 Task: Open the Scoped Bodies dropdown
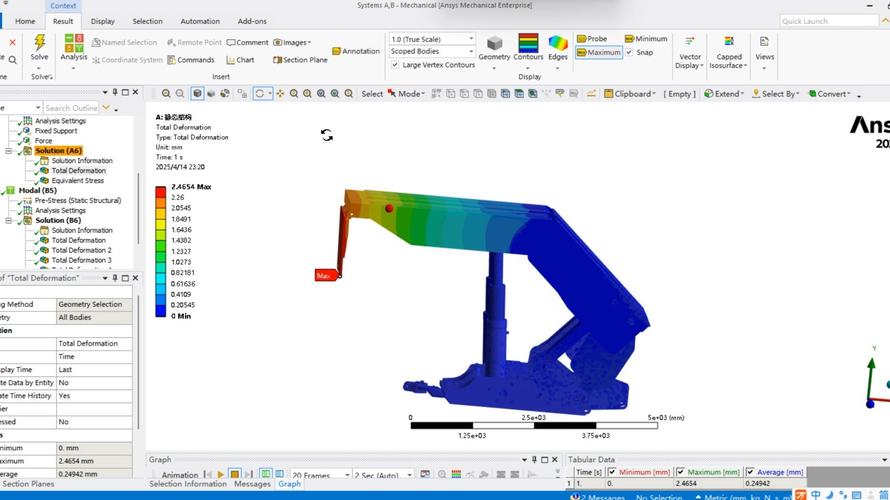432,51
